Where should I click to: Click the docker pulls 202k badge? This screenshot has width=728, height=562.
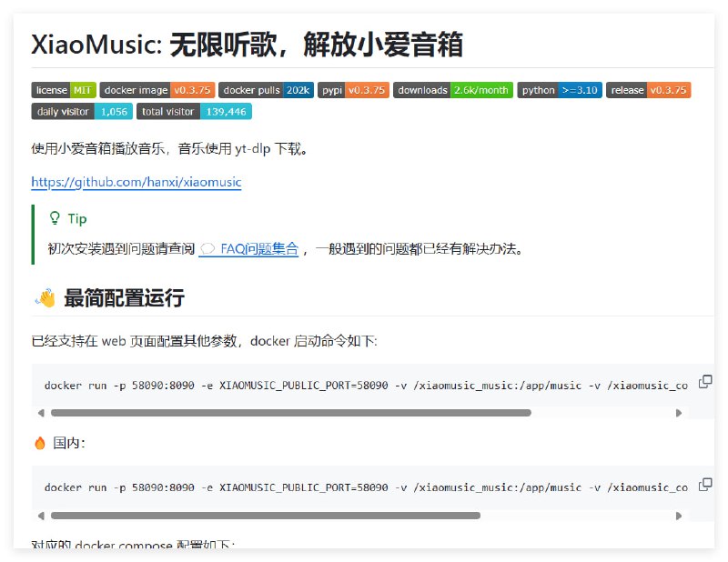266,90
